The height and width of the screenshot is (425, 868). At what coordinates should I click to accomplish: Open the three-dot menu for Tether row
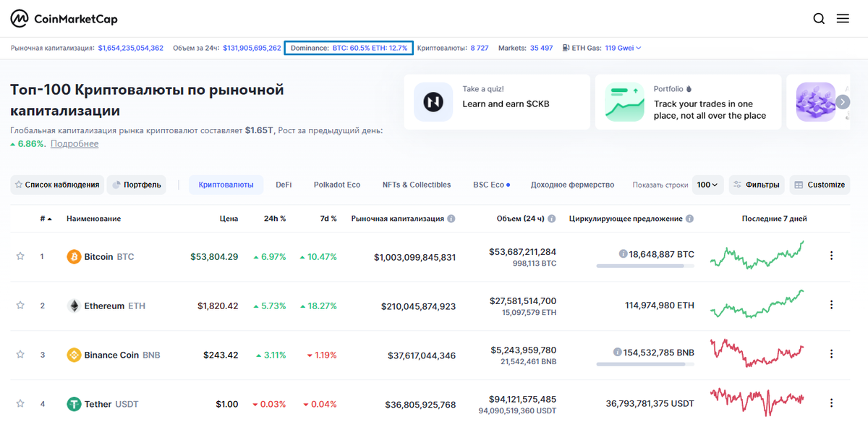831,403
